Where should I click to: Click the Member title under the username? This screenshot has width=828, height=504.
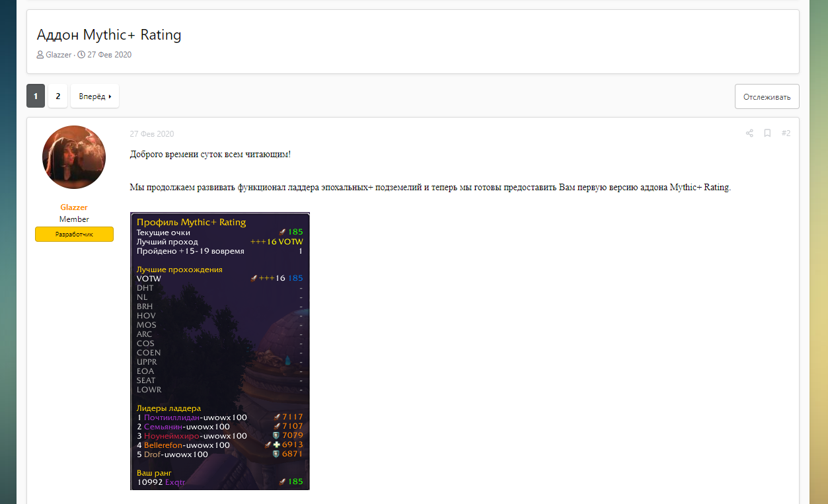coord(74,219)
